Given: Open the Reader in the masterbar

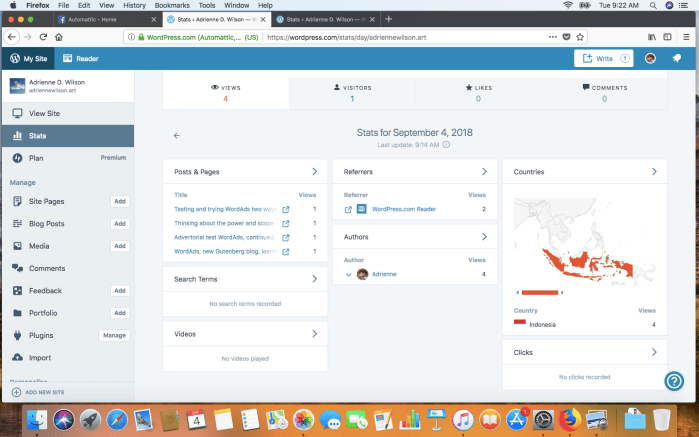Looking at the screenshot, I should (x=81, y=58).
